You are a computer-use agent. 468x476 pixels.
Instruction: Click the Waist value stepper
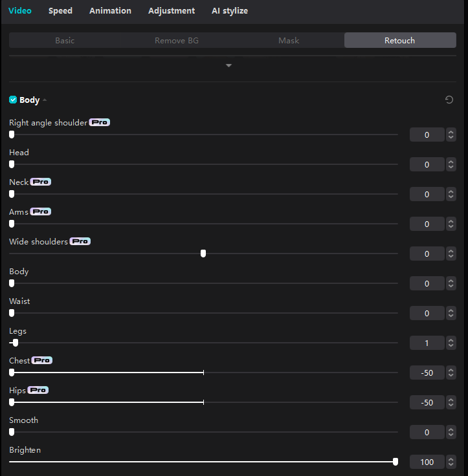click(x=451, y=313)
